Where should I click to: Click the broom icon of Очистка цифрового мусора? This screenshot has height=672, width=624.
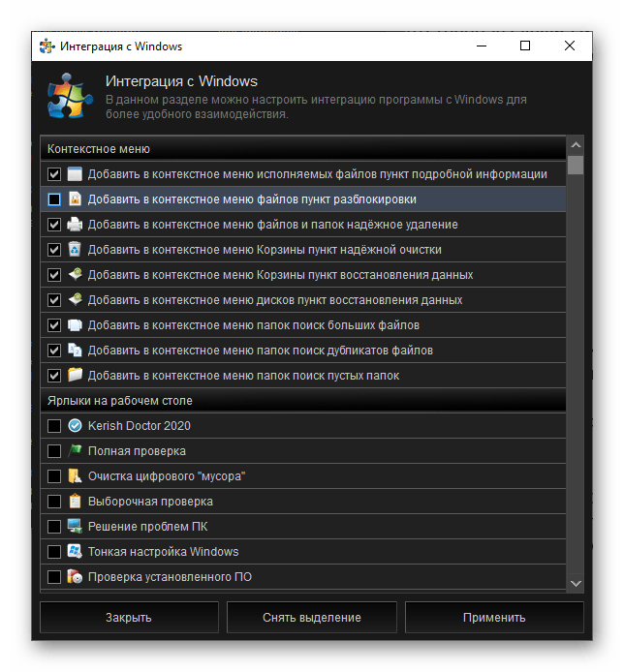(x=75, y=476)
